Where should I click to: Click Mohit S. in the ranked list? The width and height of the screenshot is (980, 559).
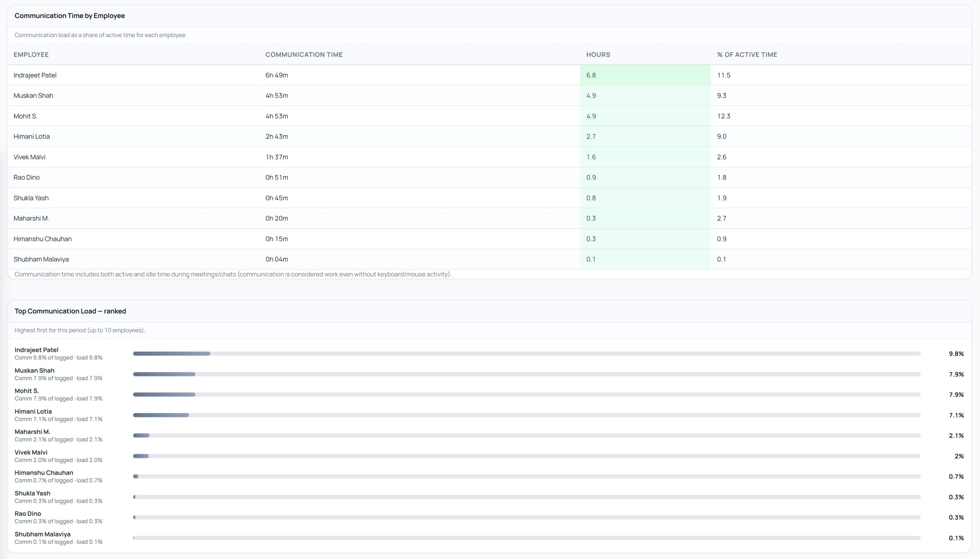point(26,391)
